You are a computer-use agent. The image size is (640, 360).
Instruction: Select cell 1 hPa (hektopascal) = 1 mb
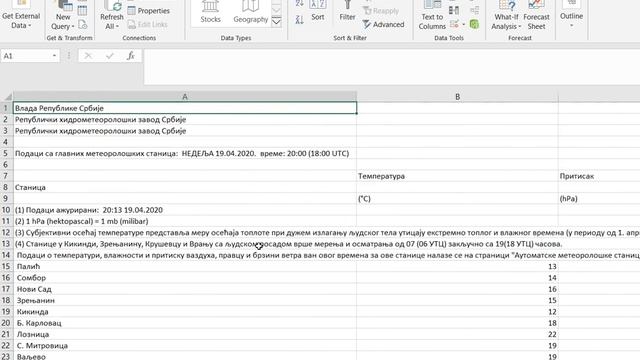point(185,221)
